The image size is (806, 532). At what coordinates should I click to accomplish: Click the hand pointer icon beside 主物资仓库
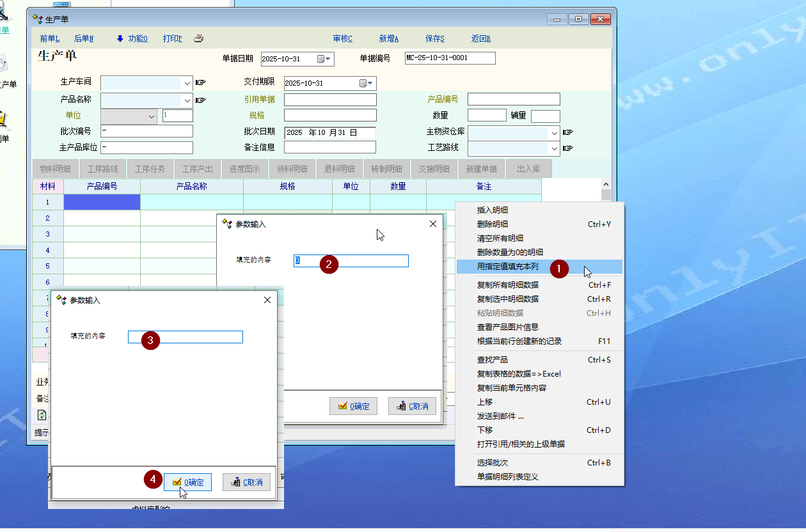567,132
